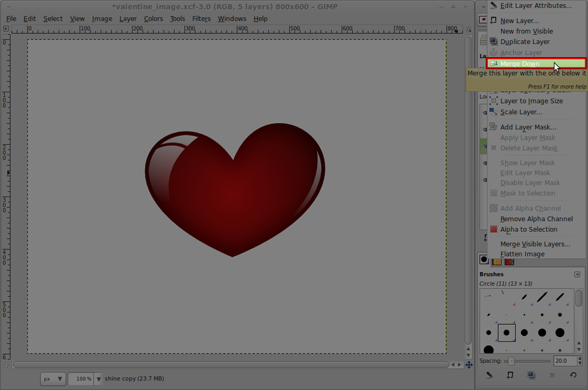Open the brush editor pencil icon
Image resolution: width=588 pixels, height=390 pixels.
489,375
